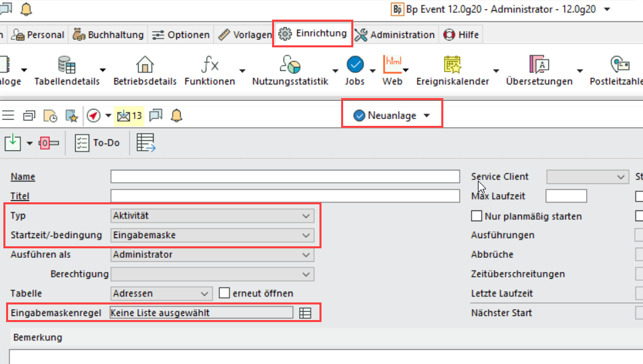Viewport: 643px width, 364px height.
Task: Enable 'Nur planmäßig starten' checkbox
Action: pos(476,217)
